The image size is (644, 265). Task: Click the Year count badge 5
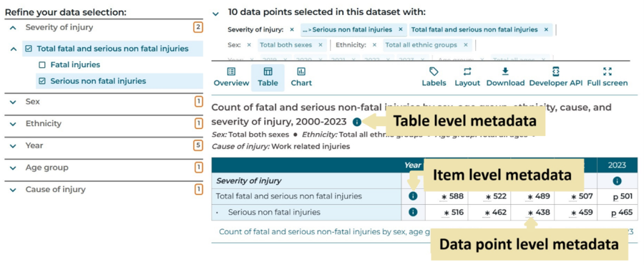(x=198, y=145)
